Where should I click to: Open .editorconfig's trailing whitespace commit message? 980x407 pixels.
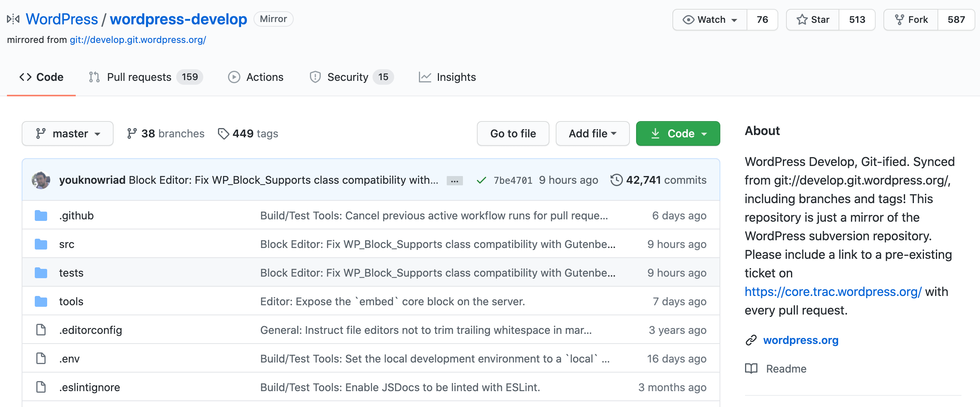(426, 330)
